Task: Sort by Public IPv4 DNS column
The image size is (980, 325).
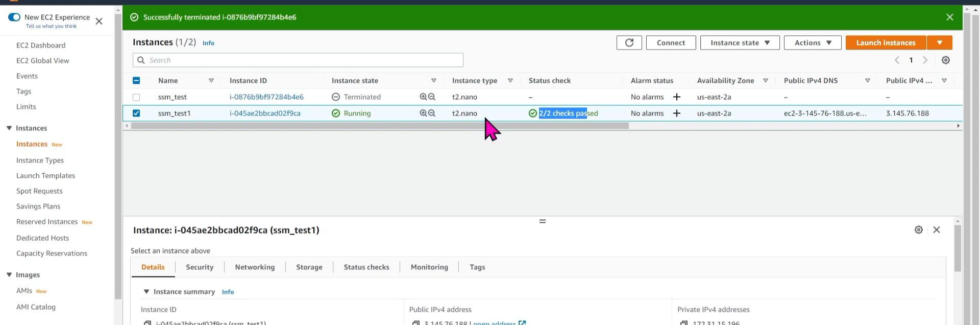Action: pyautogui.click(x=867, y=81)
